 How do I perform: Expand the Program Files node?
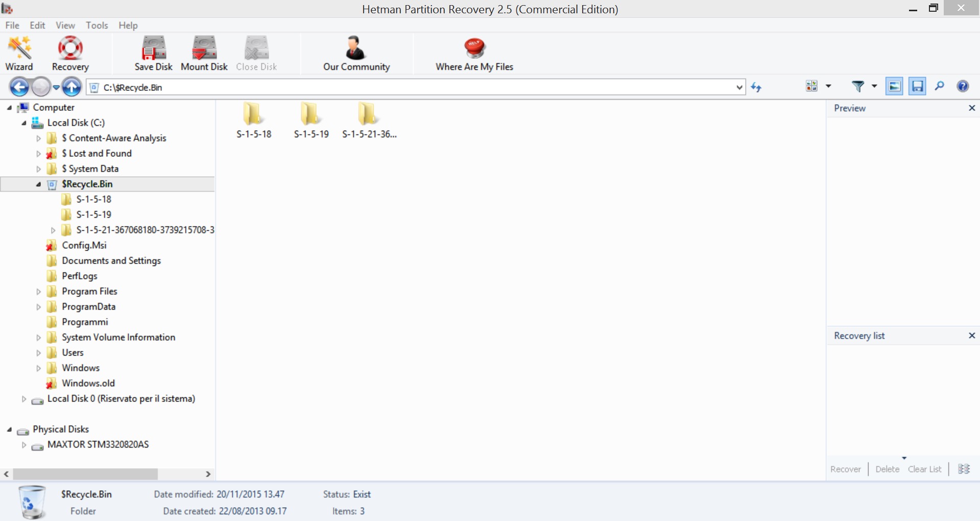(38, 291)
